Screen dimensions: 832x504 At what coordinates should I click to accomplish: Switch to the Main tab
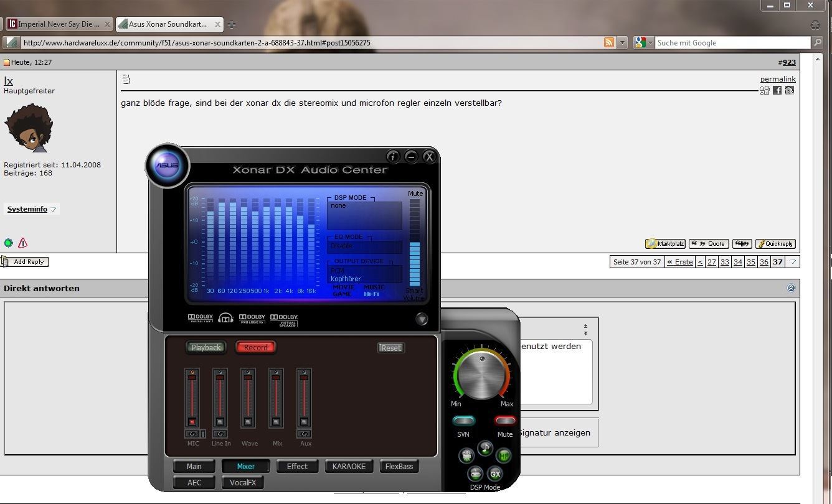(194, 466)
